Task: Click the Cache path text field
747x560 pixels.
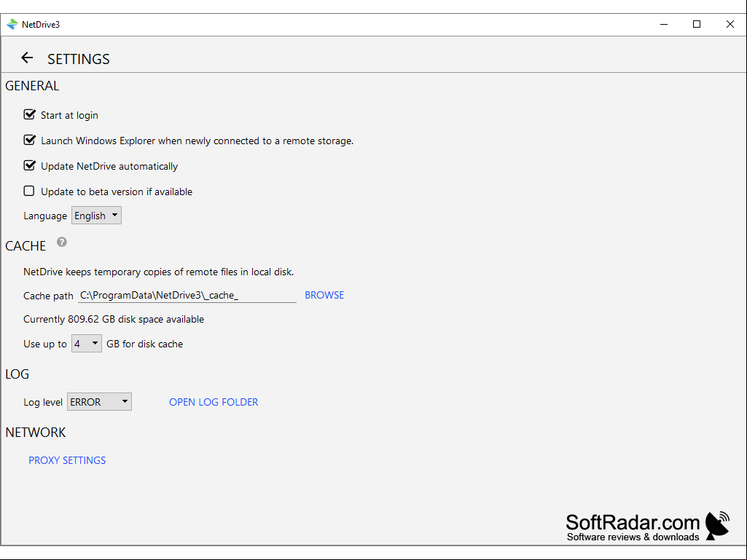Action: click(187, 295)
